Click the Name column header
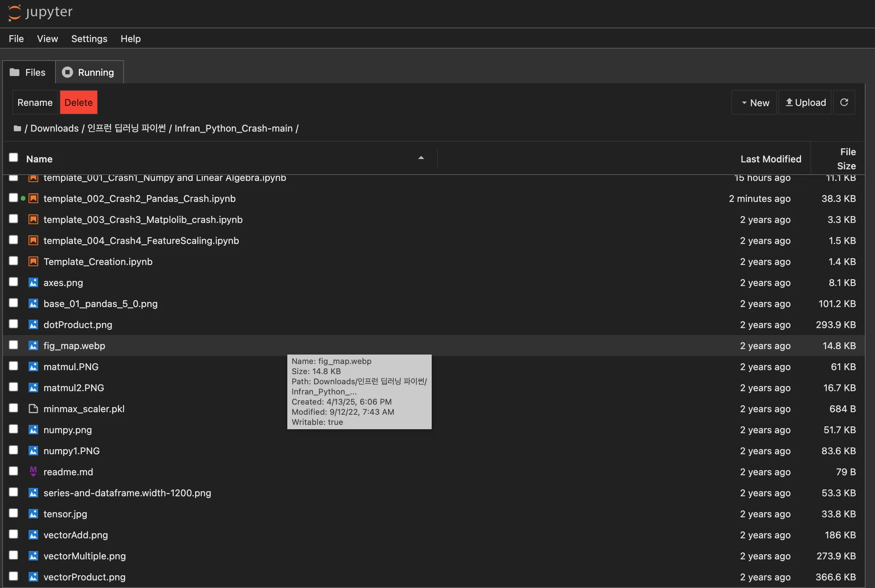Image resolution: width=875 pixels, height=588 pixels. [x=40, y=159]
